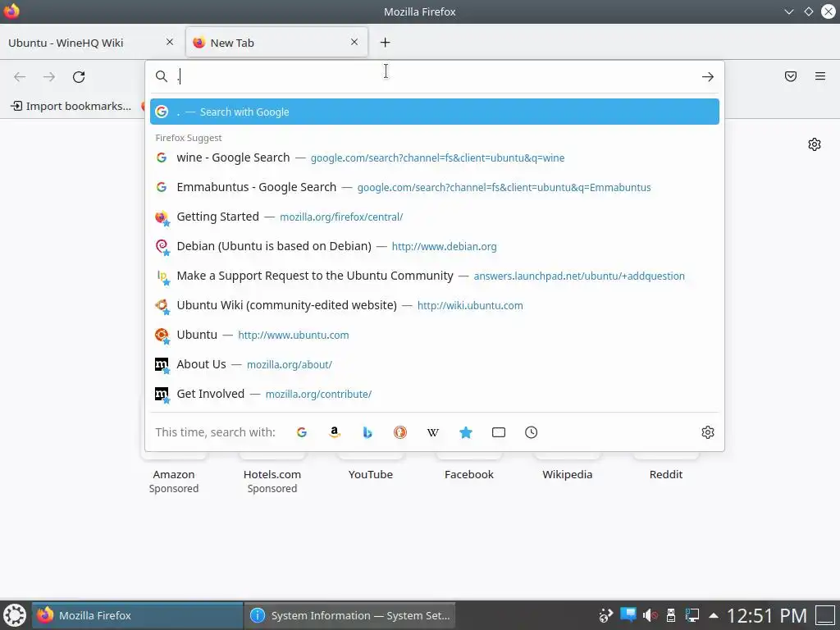
Task: Open 'About Us' mozilla suggestion
Action: coord(435,363)
